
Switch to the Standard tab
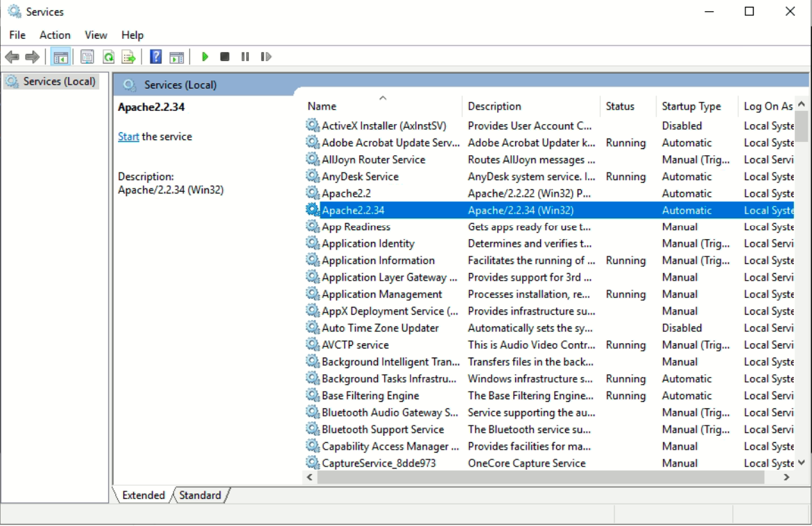pyautogui.click(x=200, y=495)
